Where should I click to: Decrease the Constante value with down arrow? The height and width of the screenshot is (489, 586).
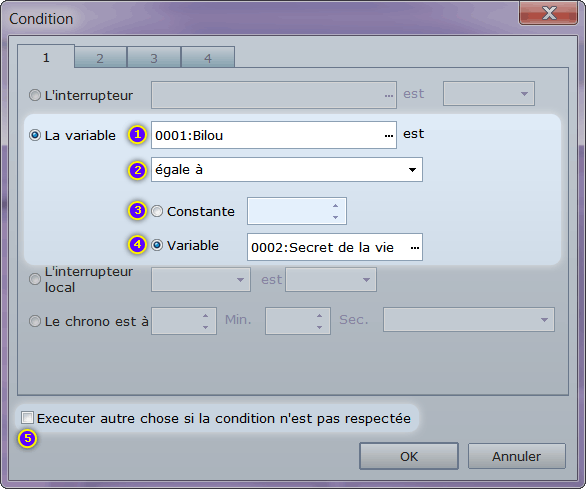(335, 217)
